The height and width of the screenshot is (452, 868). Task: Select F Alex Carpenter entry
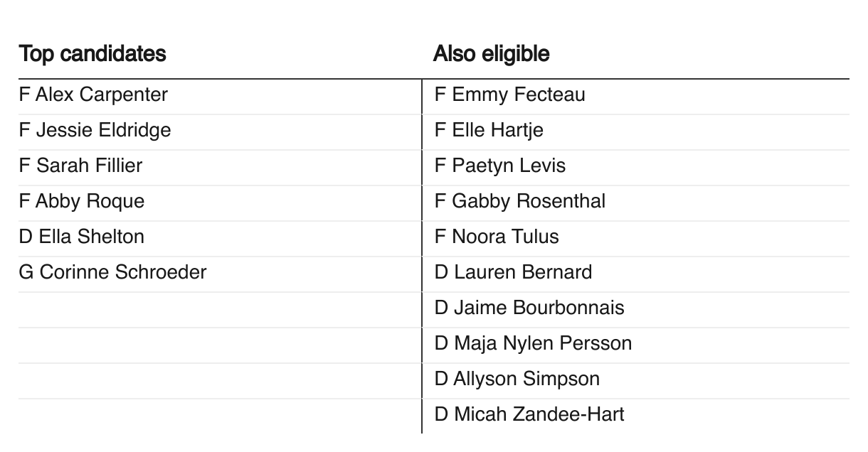pyautogui.click(x=93, y=95)
